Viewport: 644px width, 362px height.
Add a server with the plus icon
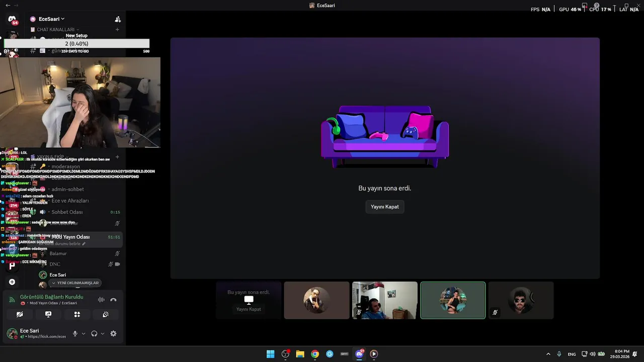pyautogui.click(x=12, y=282)
